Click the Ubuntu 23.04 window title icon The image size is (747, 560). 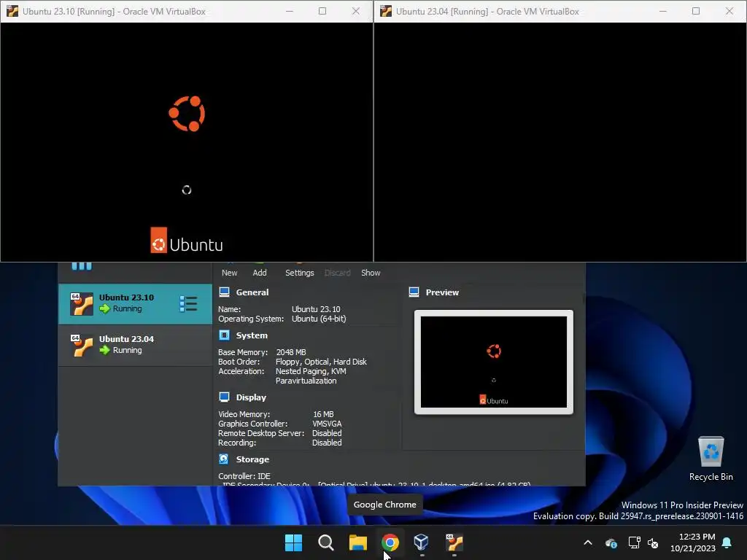pos(386,11)
